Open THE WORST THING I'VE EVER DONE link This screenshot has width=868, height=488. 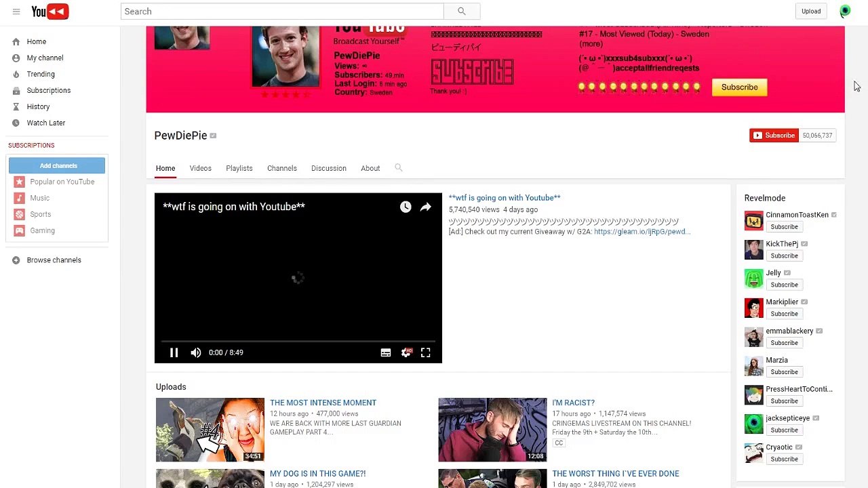(616, 474)
